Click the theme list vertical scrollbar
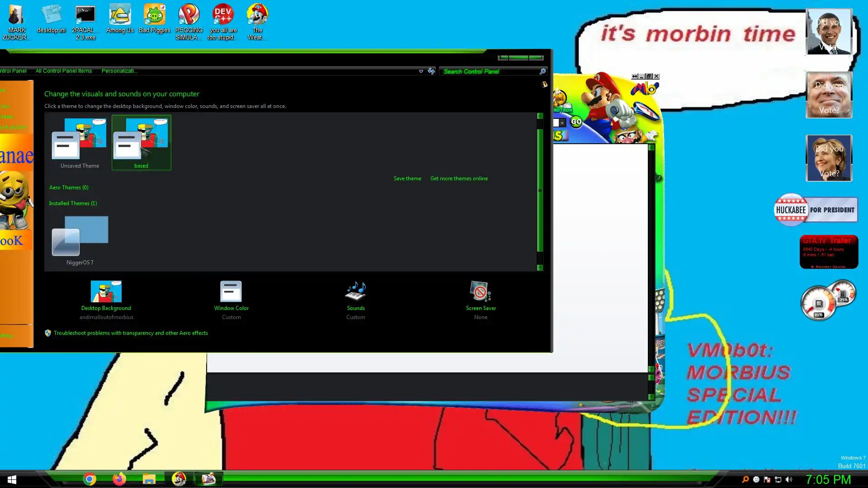The width and height of the screenshot is (868, 488). (x=539, y=190)
